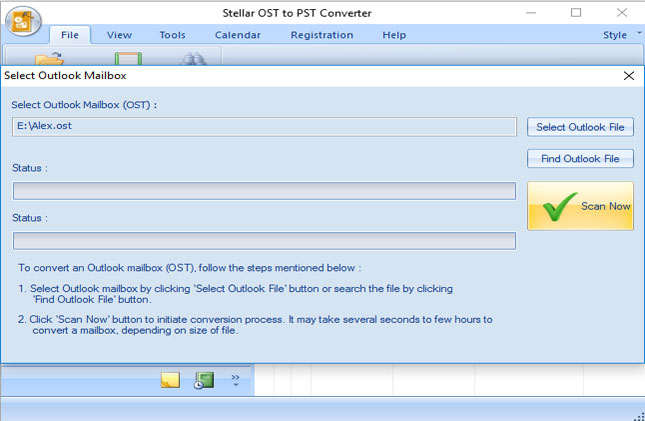The height and width of the screenshot is (421, 645).
Task: Click the Stellar application logo button
Action: [22, 21]
